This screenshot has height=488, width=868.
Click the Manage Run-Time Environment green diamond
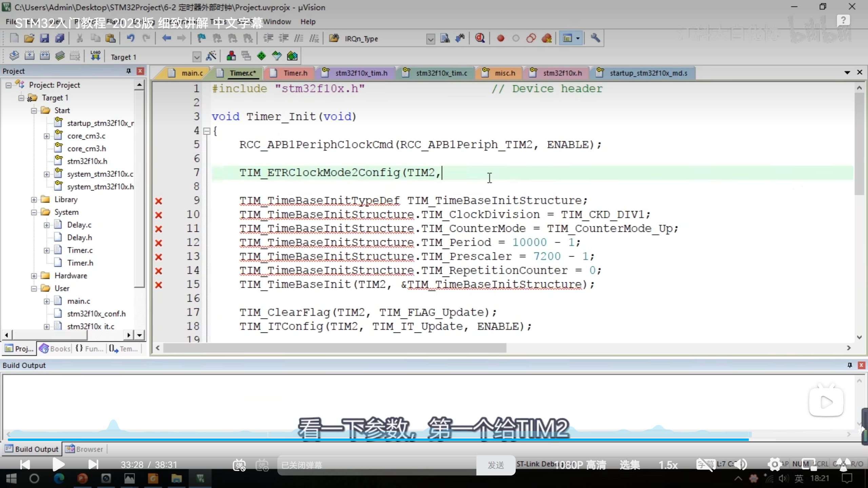[x=261, y=56]
